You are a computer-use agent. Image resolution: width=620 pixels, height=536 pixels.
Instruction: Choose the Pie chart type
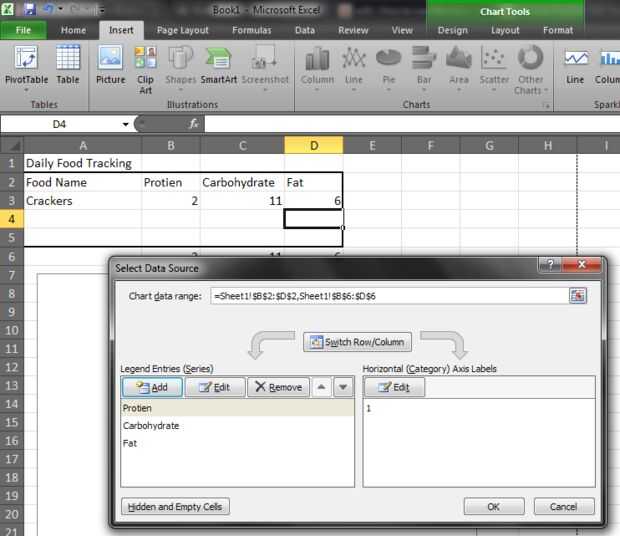point(389,68)
